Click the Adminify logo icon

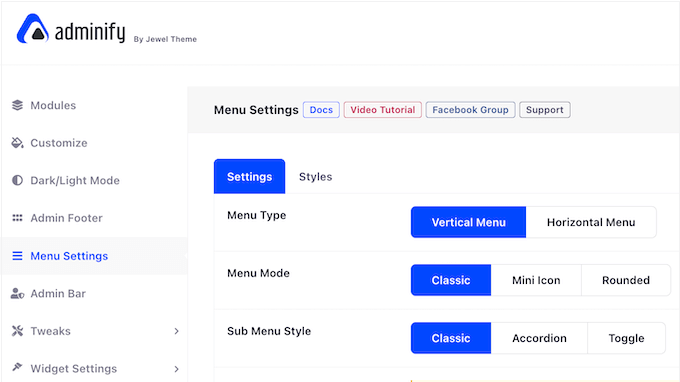click(x=33, y=29)
